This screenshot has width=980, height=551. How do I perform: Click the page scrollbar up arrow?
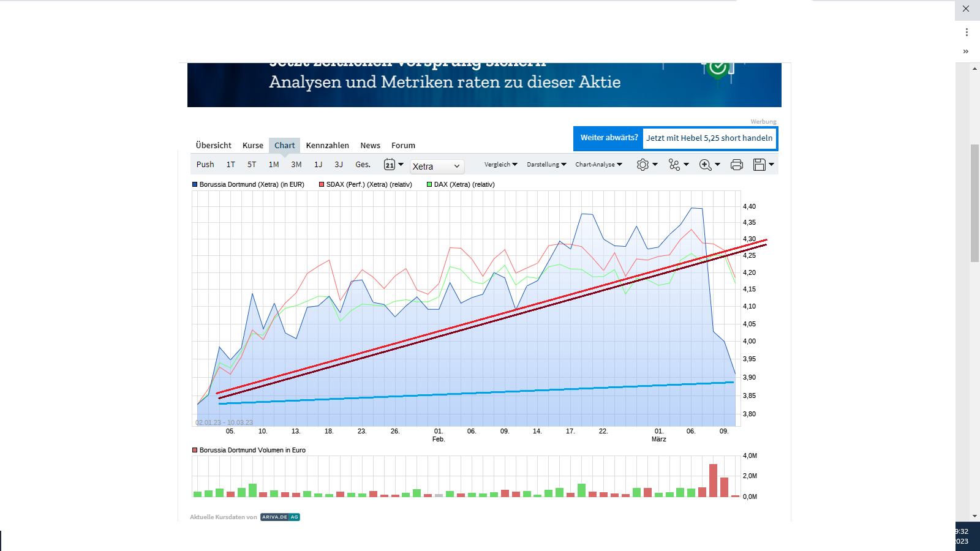click(x=974, y=69)
